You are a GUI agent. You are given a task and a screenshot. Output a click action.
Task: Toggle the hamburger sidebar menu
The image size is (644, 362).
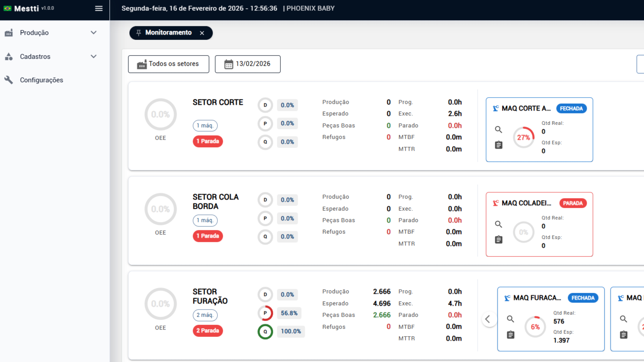pos(99,8)
